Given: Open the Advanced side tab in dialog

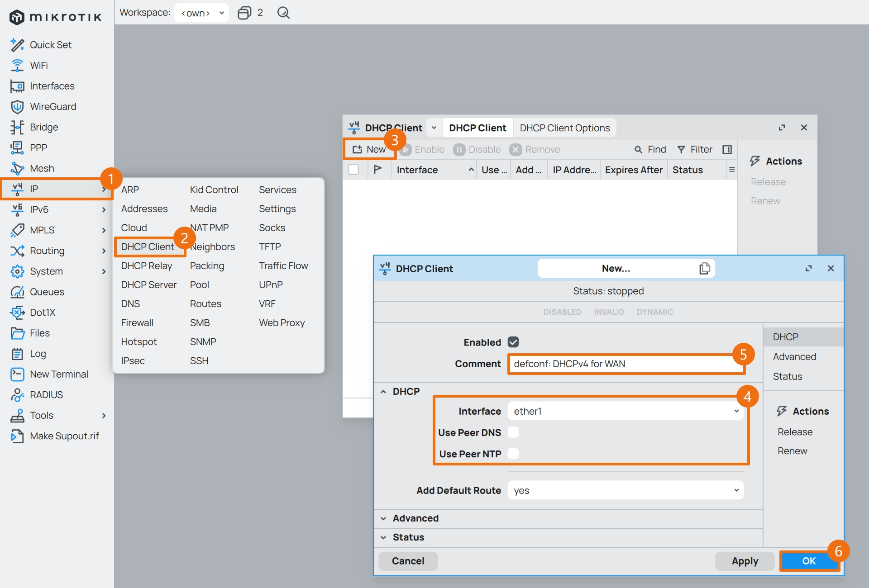Looking at the screenshot, I should pyautogui.click(x=794, y=357).
